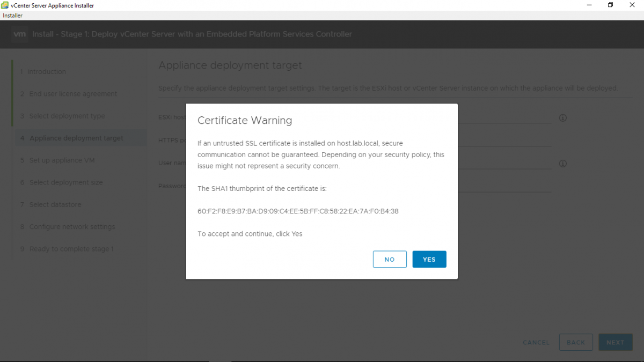Click the Password input field
The width and height of the screenshot is (644, 362).
pos(504,186)
